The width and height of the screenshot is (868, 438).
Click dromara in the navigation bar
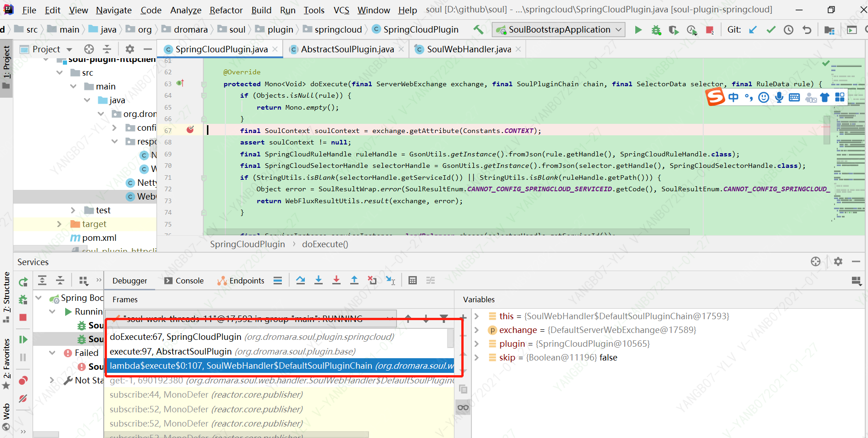coord(190,29)
